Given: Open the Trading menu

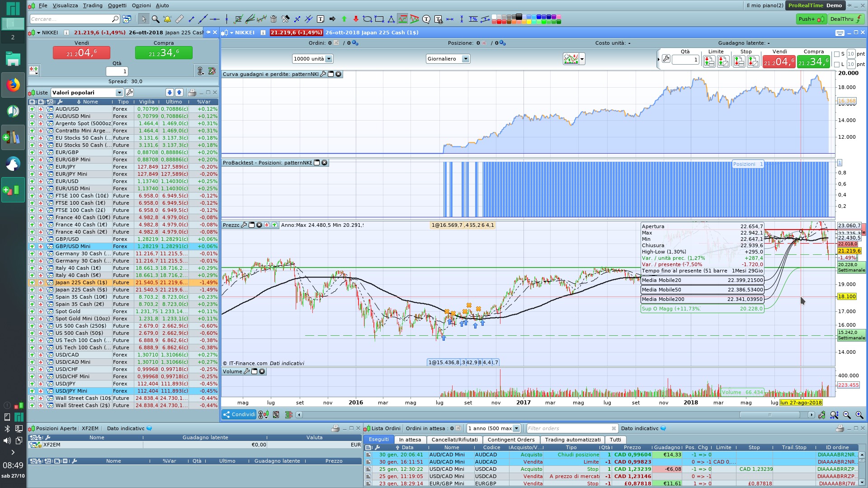Looking at the screenshot, I should click(x=92, y=5).
